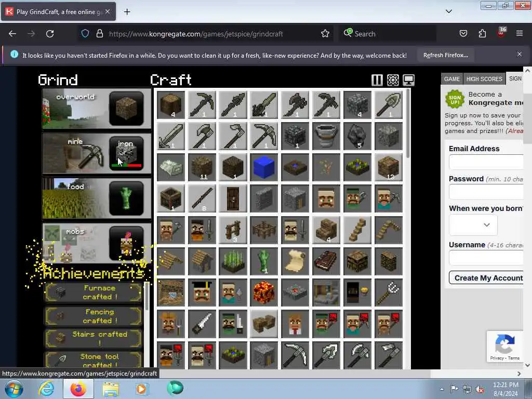Viewport: 532px width, 399px height.
Task: Click the wooden door item
Action: click(x=233, y=198)
